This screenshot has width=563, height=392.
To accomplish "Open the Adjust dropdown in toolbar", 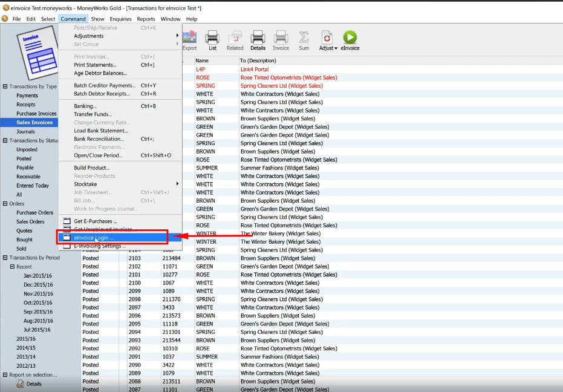I will point(328,41).
